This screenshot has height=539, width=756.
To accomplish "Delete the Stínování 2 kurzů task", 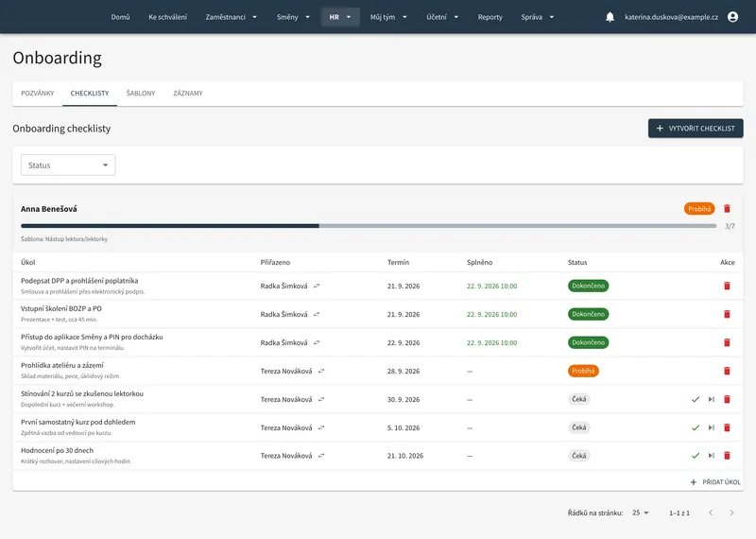I will click(727, 399).
